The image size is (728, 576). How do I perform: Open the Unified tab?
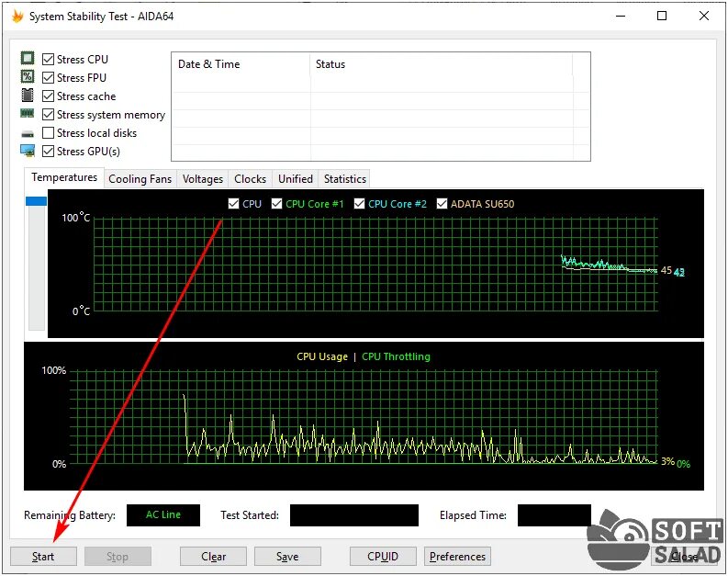click(296, 179)
